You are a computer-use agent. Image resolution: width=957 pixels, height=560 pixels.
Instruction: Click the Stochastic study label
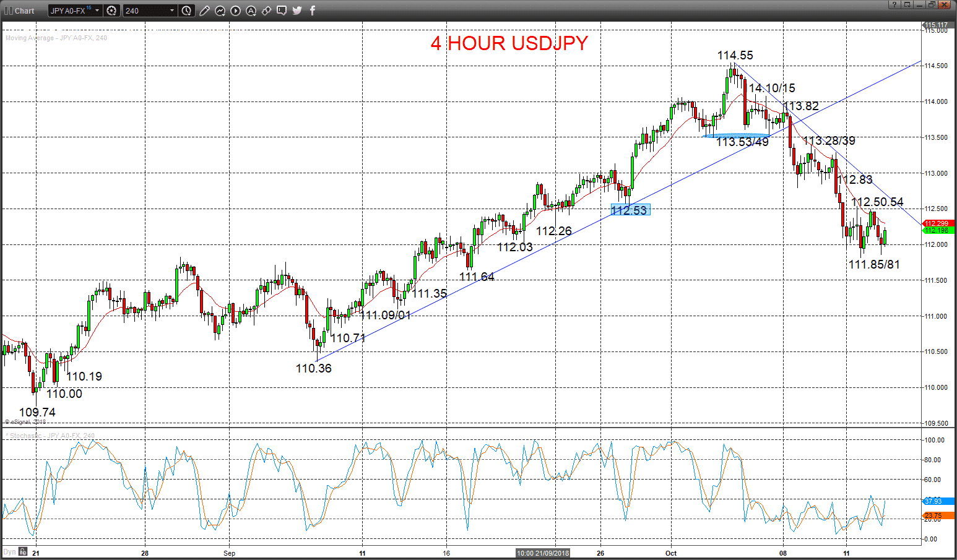tap(50, 436)
